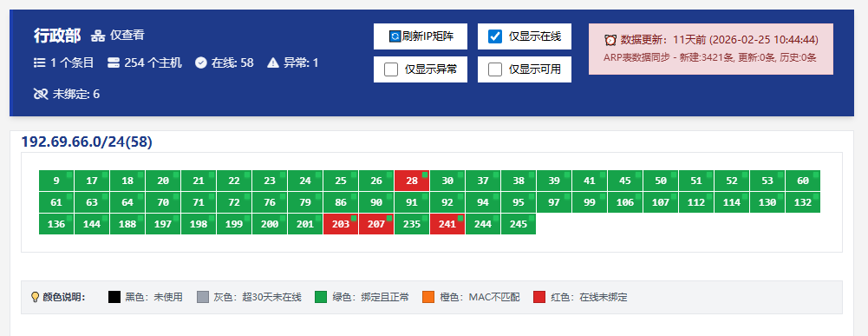Select the green IP cell 114
The width and height of the screenshot is (868, 336).
[732, 202]
